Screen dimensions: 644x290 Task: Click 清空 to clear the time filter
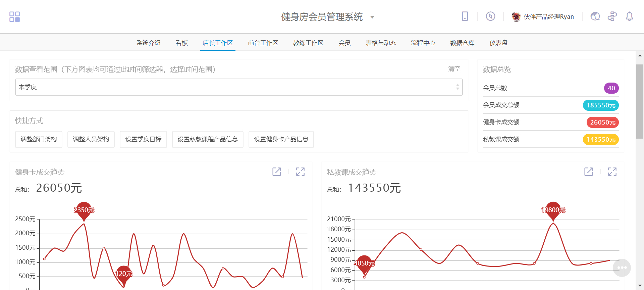pos(454,69)
